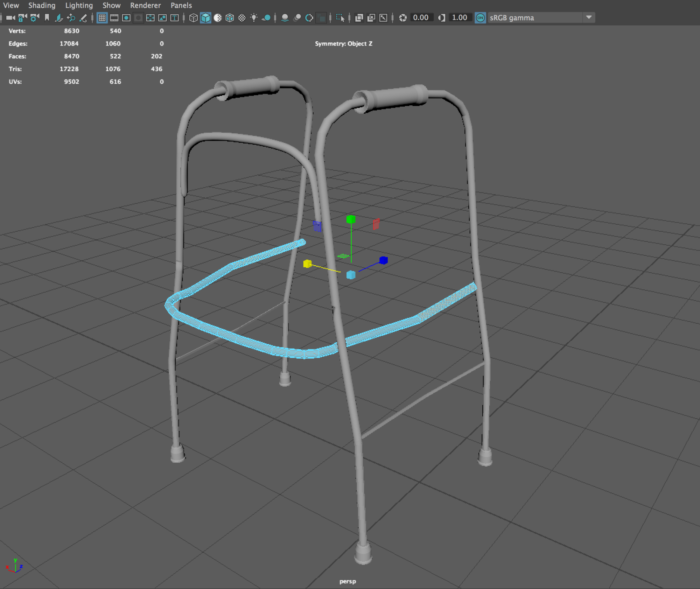The image size is (700, 589).
Task: Click the Verts count 8630
Action: pos(71,31)
